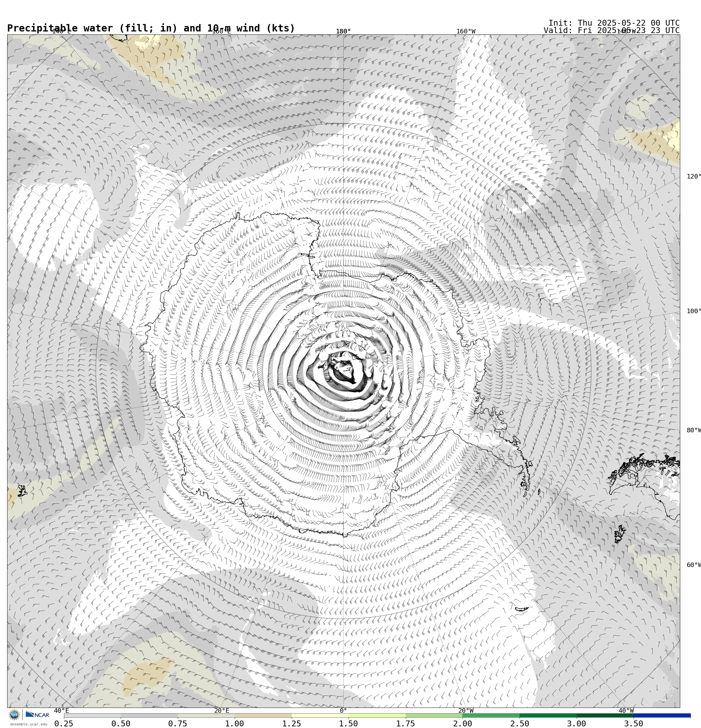Click the 1.00 colorbar value label
701x728 pixels.
tap(234, 723)
